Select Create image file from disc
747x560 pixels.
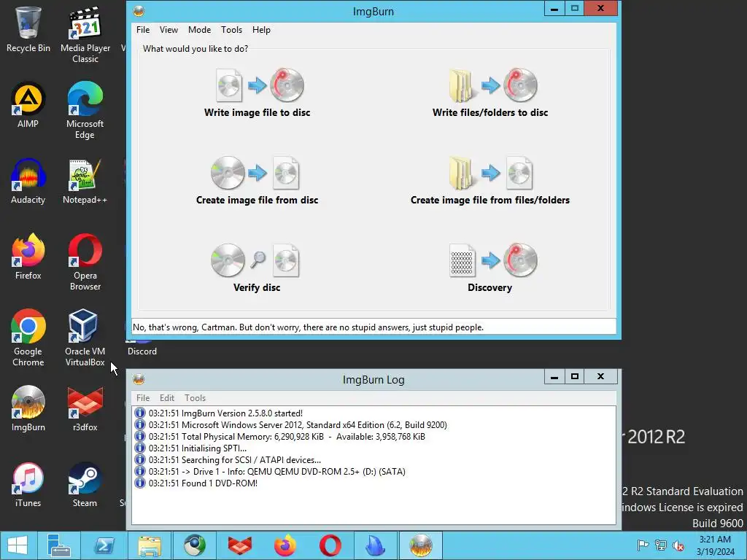[x=258, y=181]
